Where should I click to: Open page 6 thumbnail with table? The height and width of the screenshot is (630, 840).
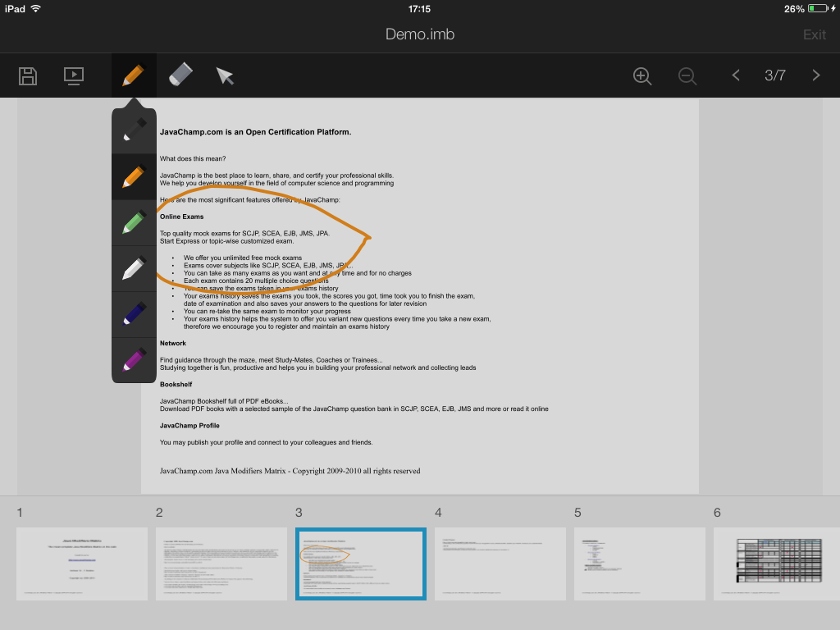tap(777, 564)
